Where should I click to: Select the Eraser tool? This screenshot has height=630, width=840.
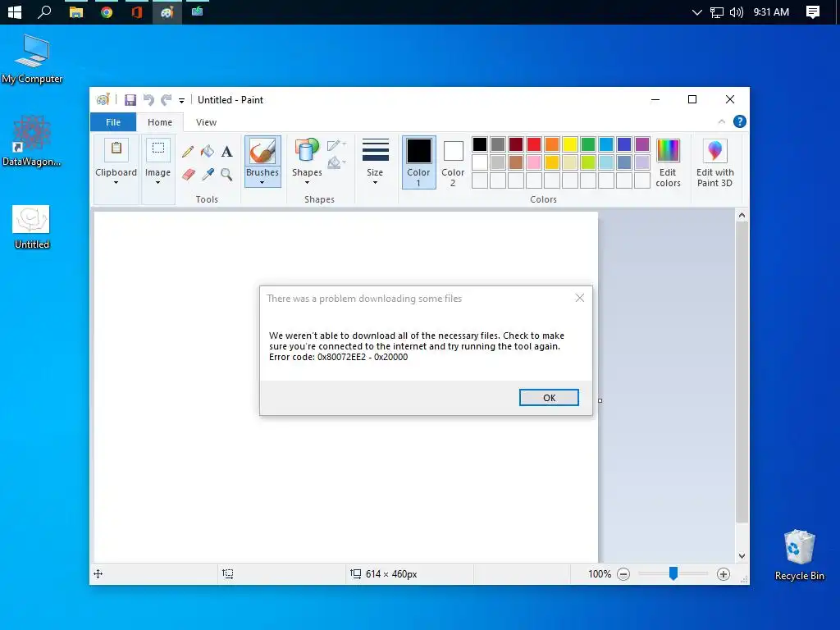pyautogui.click(x=189, y=175)
